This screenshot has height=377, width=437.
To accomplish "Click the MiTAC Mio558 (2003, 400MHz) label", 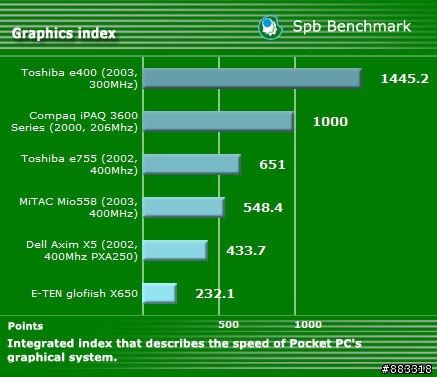I will pyautogui.click(x=78, y=207).
